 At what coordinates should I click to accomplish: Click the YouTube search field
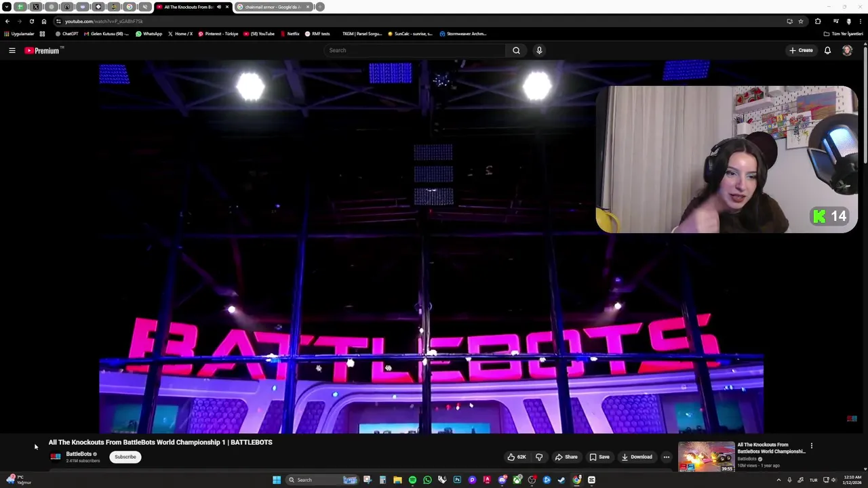click(x=414, y=50)
